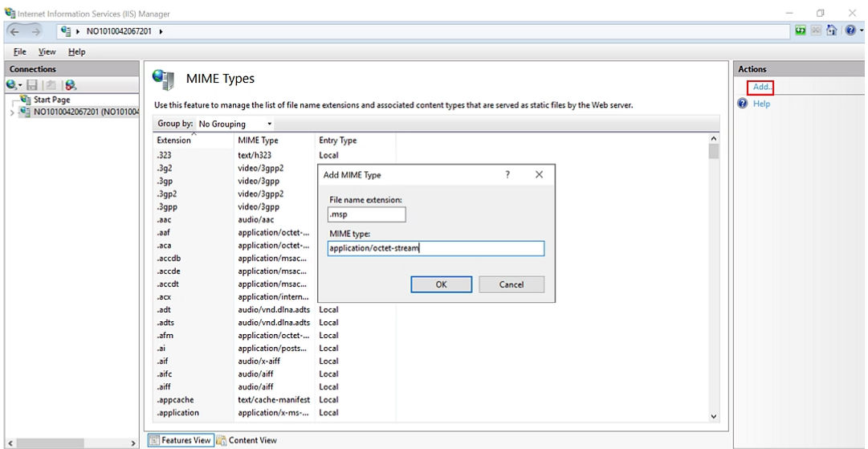The height and width of the screenshot is (449, 868).
Task: Click the right arrow of Connections horizontal scrollbar
Action: pos(132,443)
